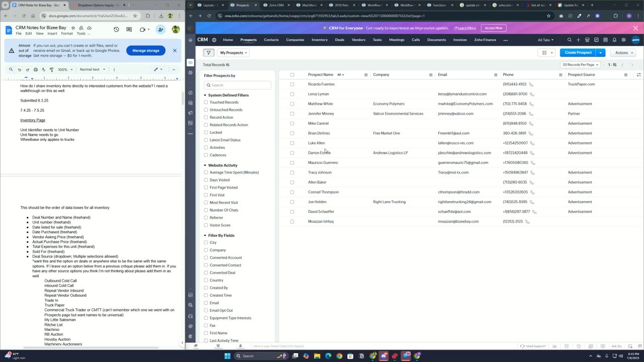644x362 pixels.
Task: Open the 20 Records Per Page dropdown
Action: click(581, 65)
